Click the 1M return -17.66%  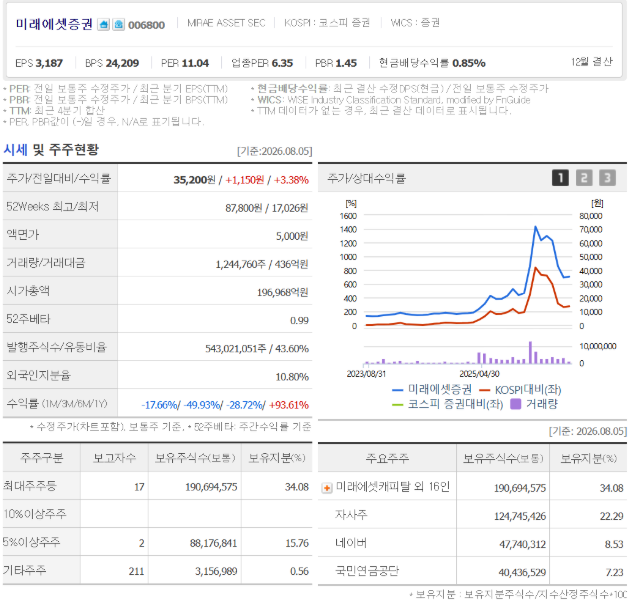tap(161, 405)
